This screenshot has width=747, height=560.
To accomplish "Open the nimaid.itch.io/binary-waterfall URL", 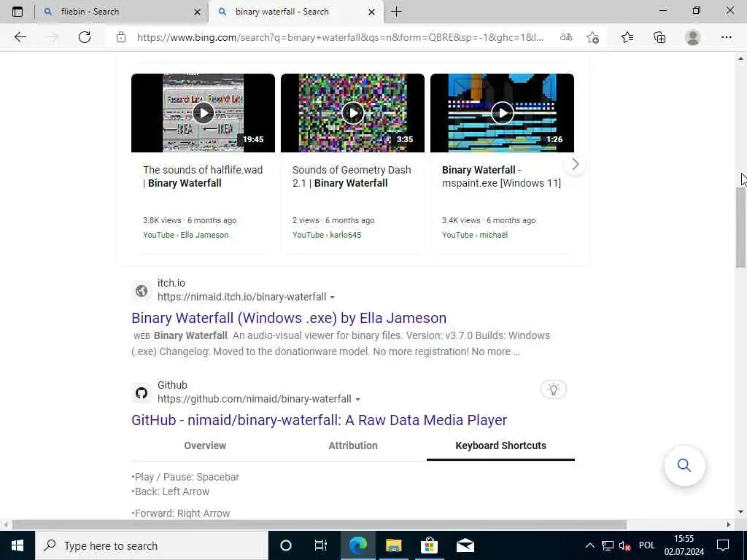I will [x=242, y=297].
